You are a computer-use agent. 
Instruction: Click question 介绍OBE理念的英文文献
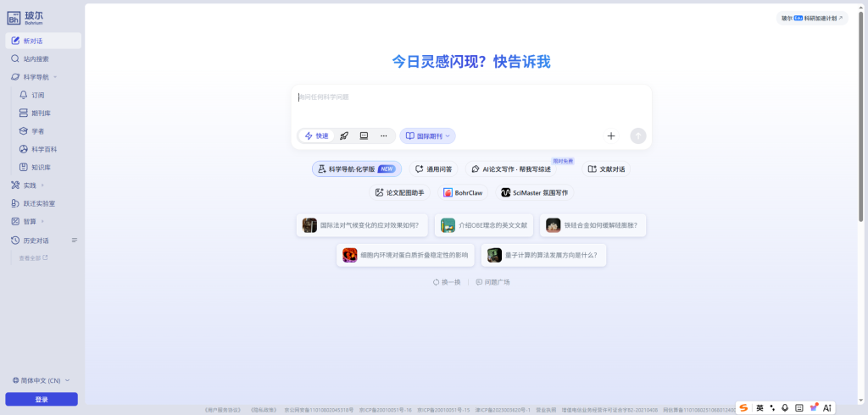pos(484,225)
